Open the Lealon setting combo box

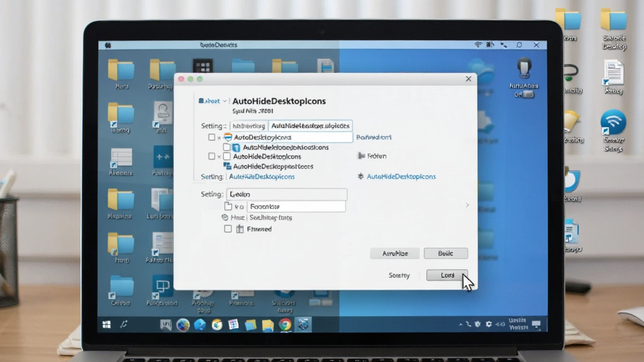pyautogui.click(x=287, y=194)
